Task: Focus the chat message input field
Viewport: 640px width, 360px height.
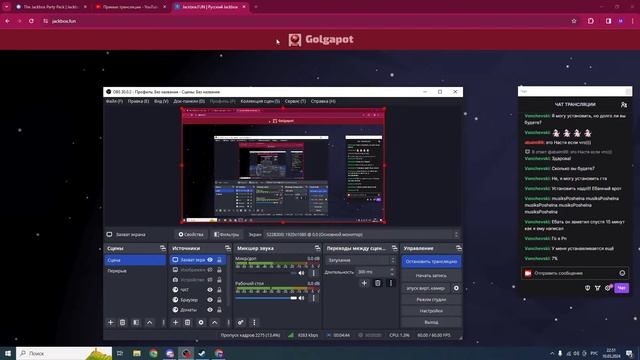Action: tap(575, 273)
